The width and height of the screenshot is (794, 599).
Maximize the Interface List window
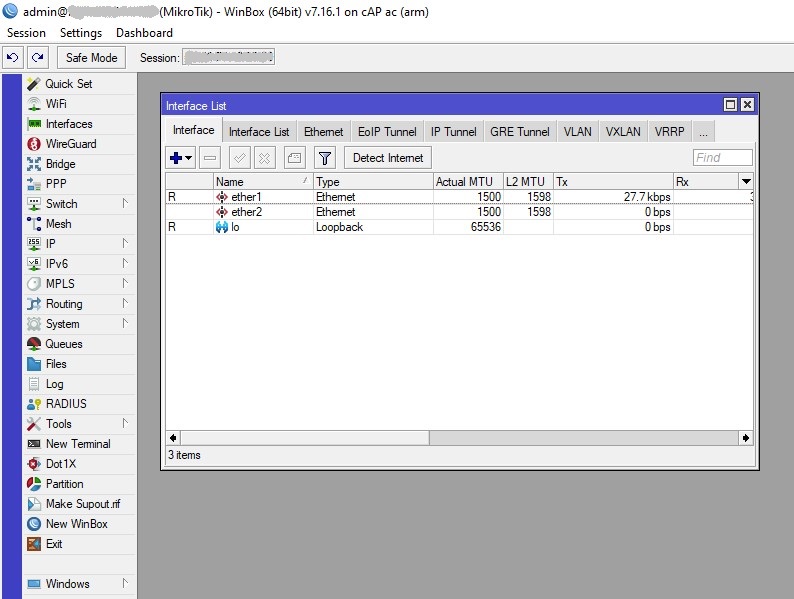point(730,105)
